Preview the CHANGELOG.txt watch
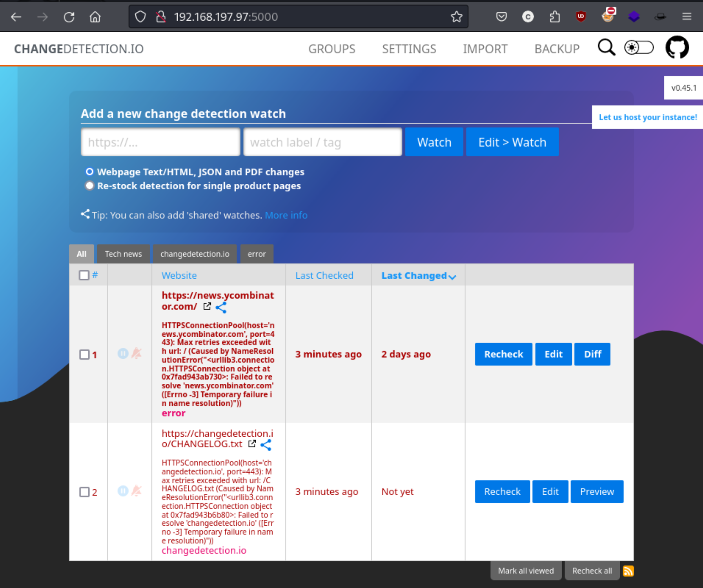Image resolution: width=703 pixels, height=588 pixels. (597, 492)
